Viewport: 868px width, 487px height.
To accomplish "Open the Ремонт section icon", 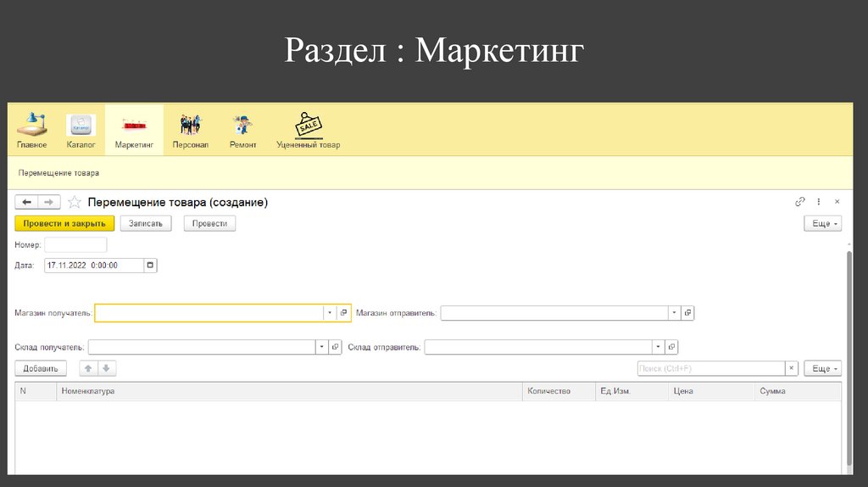I will pos(243,126).
